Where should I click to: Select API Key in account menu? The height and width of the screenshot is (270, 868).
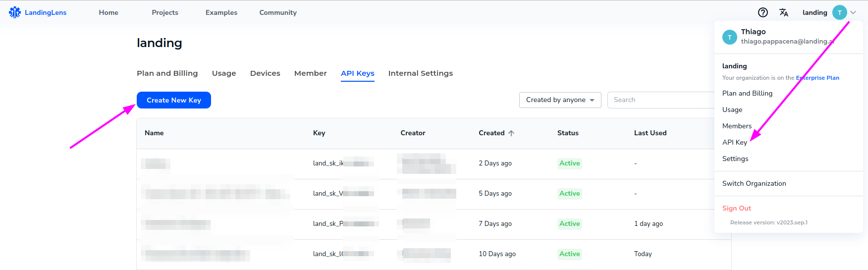(735, 142)
